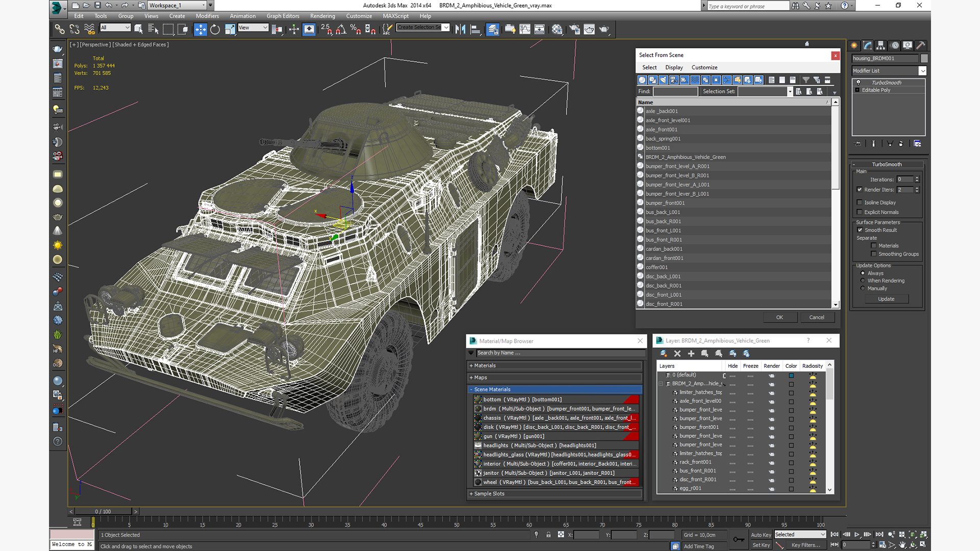This screenshot has width=980, height=551.
Task: Click Display Lights filter in Select From Scene
Action: [x=663, y=80]
